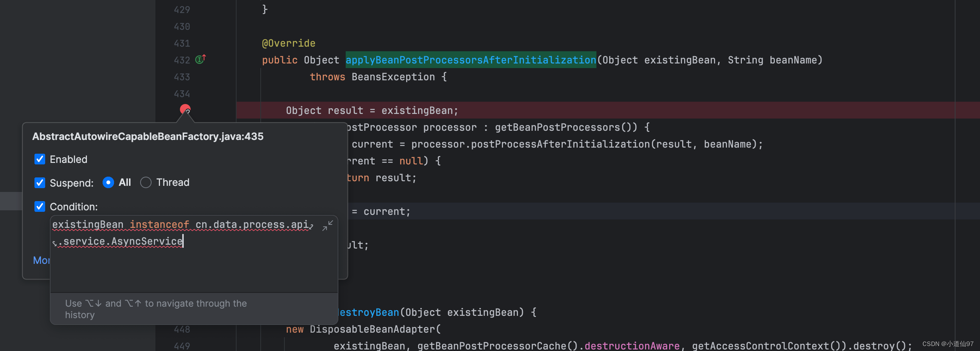Click the 'throws BeansException' text
980x351 pixels.
pyautogui.click(x=372, y=77)
